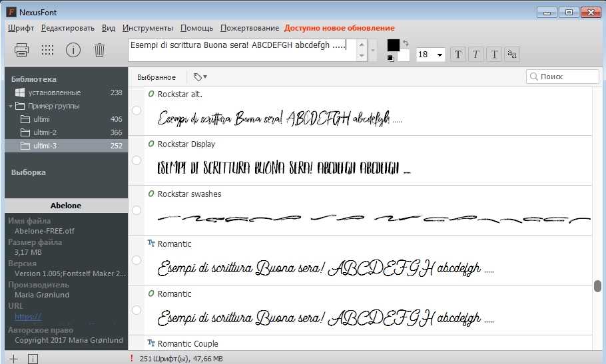Open the Пожертвование menu
Viewport: 606px width, 364px height.
(x=250, y=28)
